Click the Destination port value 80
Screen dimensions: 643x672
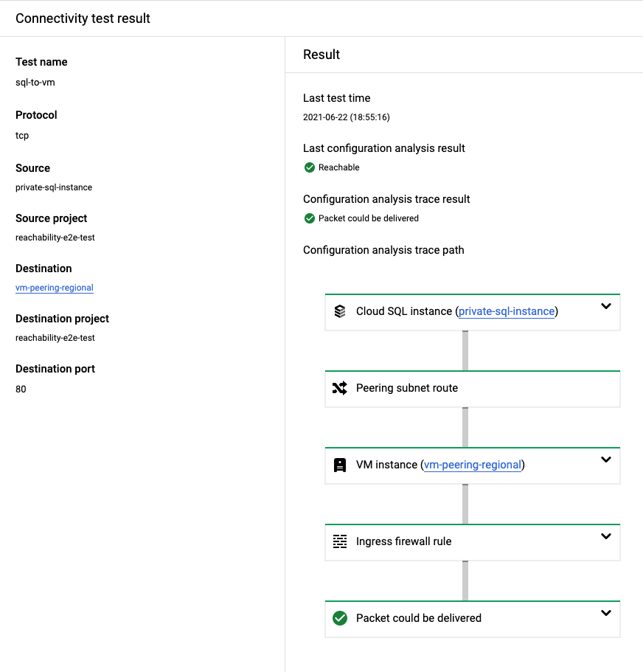pyautogui.click(x=21, y=389)
